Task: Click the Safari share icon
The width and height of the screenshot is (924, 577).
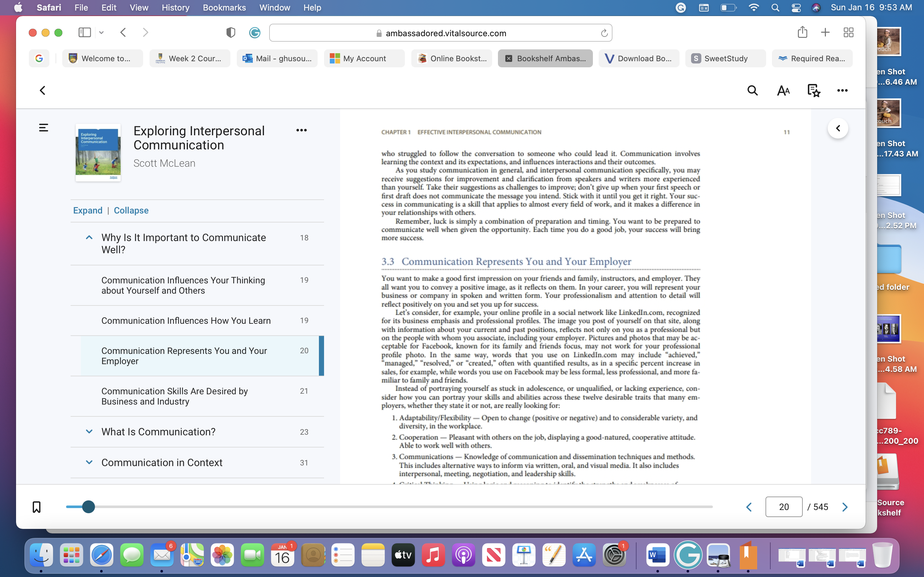Action: (802, 32)
